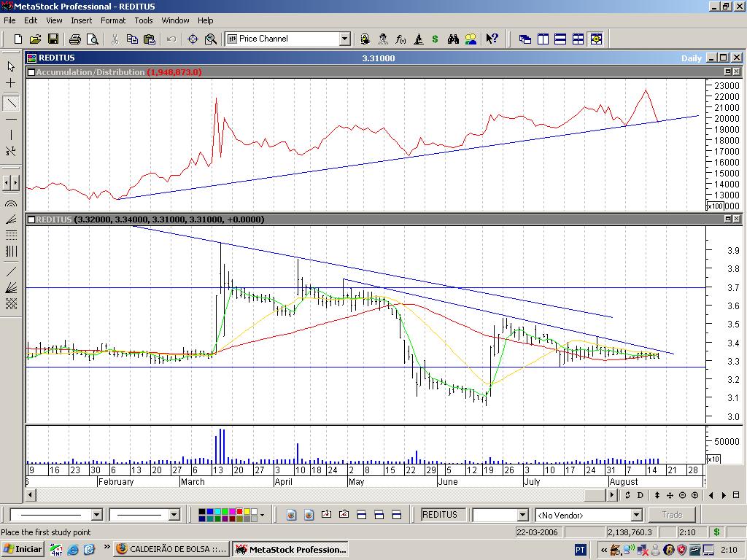Pick the yellow color swatch
This screenshot has height=560, width=747.
tap(247, 512)
